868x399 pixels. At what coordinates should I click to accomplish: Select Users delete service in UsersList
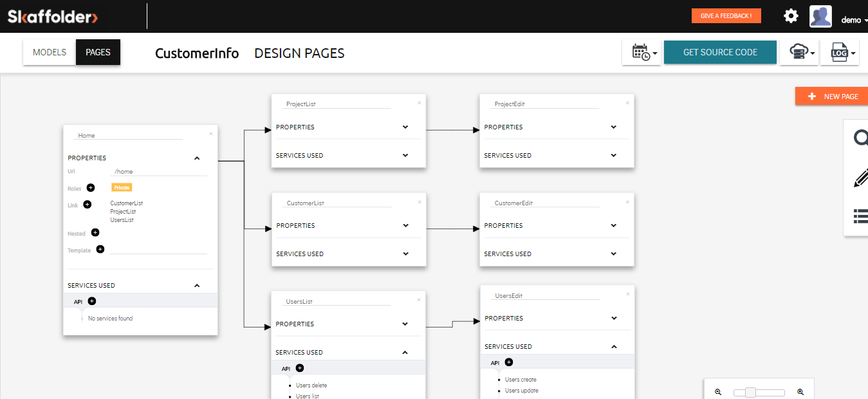tap(311, 385)
